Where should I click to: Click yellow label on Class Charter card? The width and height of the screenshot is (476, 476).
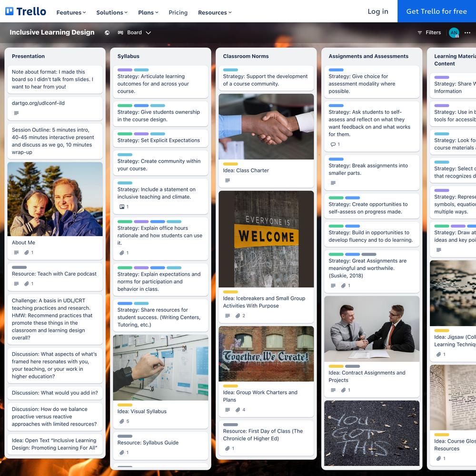(230, 164)
